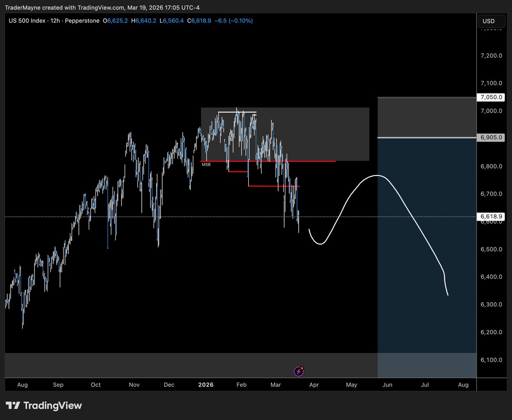512x420 pixels.
Task: Click the 6,700.0 price axis tick
Action: (x=492, y=194)
